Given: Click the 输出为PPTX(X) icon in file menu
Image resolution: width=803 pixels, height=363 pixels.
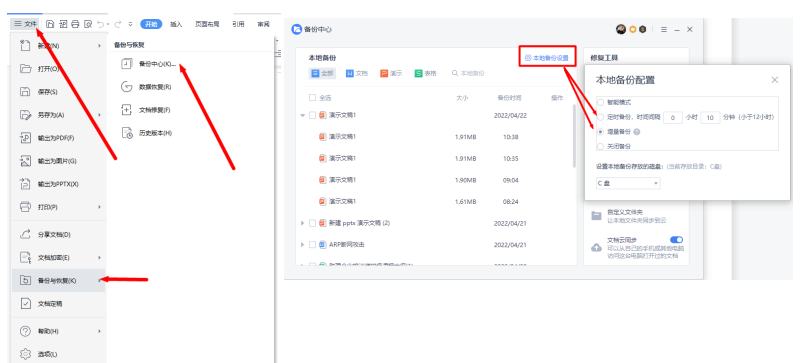Looking at the screenshot, I should (x=25, y=184).
